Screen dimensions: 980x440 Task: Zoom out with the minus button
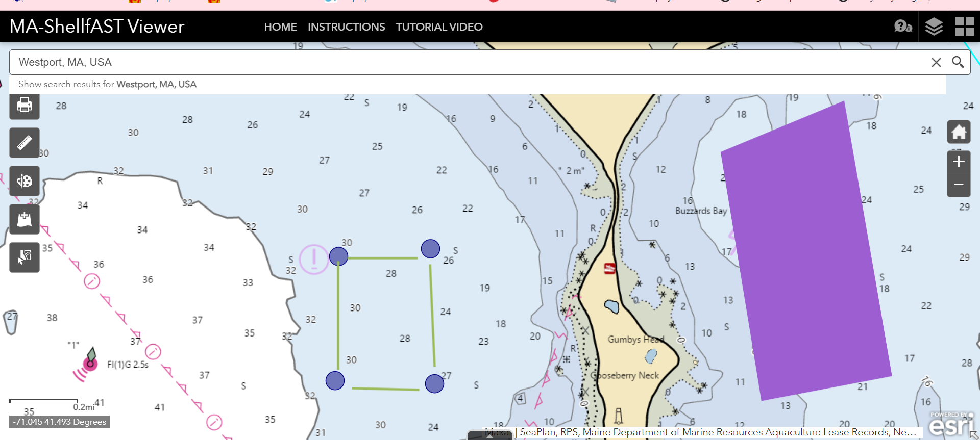[958, 185]
